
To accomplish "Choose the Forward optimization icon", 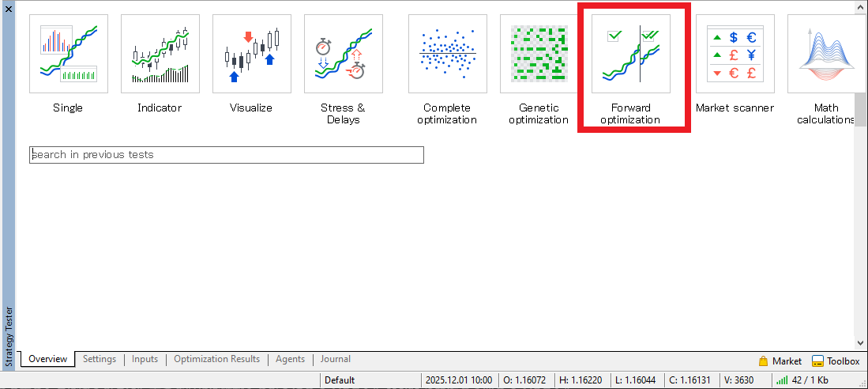I will coord(631,54).
